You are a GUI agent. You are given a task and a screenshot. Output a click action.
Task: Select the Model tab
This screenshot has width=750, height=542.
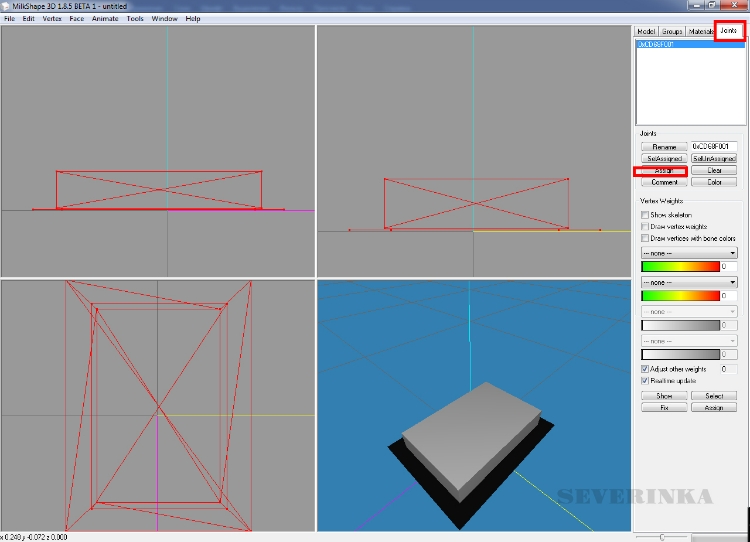pos(647,32)
